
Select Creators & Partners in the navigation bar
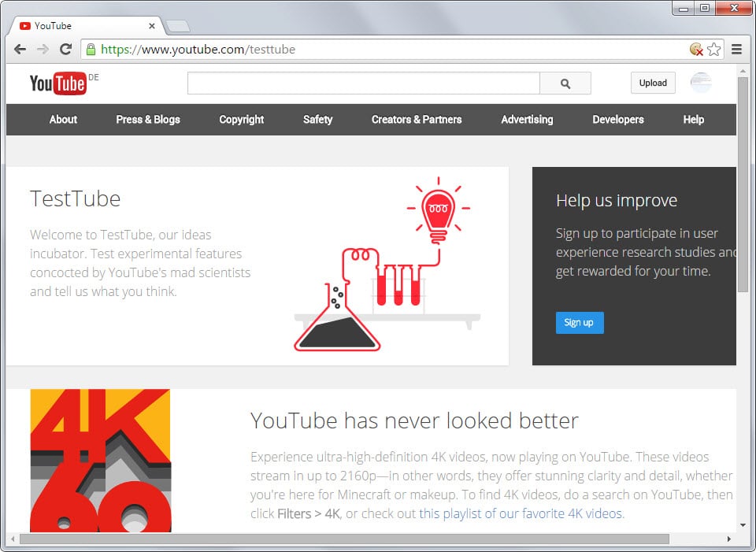point(417,120)
